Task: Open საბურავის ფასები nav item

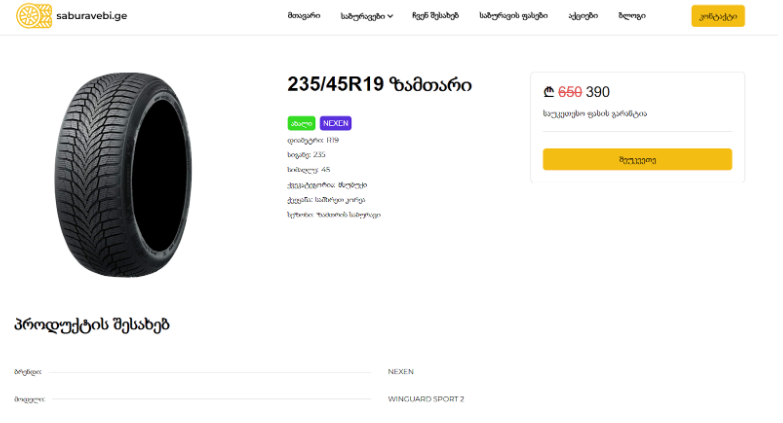Action: [x=513, y=16]
